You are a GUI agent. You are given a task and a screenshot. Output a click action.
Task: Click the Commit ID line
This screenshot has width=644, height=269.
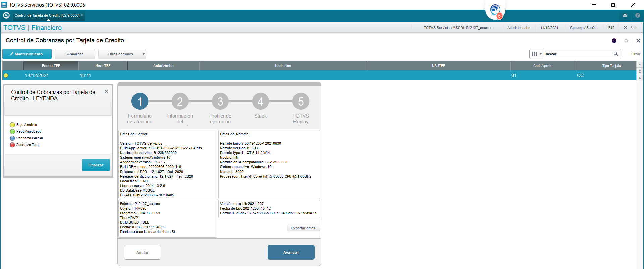point(268,213)
